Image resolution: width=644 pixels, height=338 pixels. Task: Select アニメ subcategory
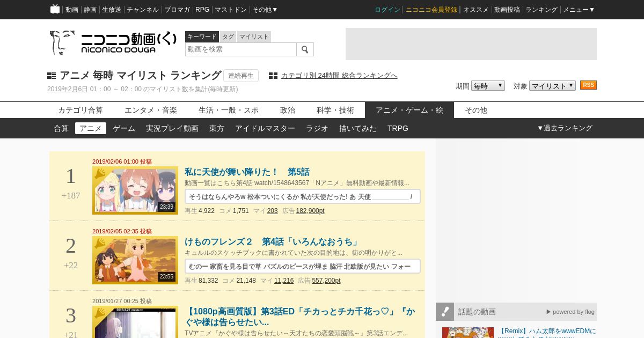[91, 128]
